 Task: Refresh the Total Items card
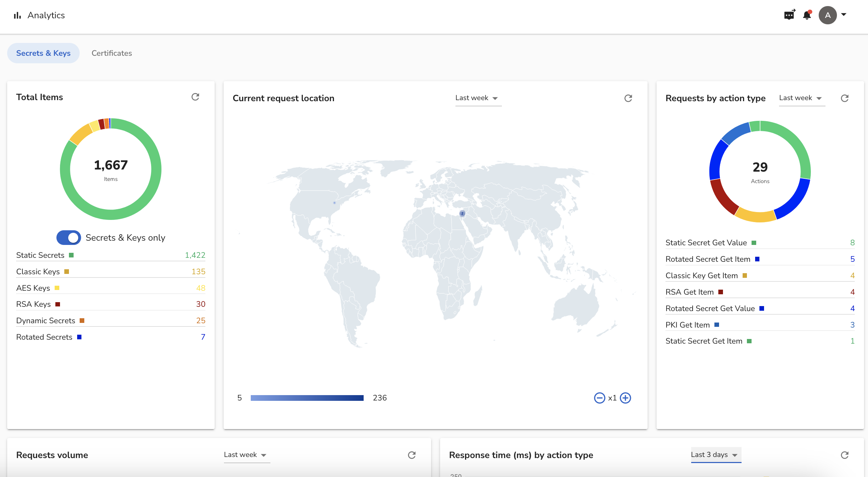point(195,97)
